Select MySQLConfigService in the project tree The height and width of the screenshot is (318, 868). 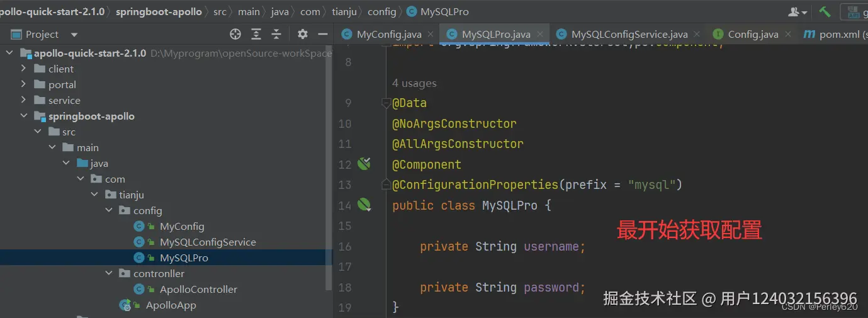pyautogui.click(x=208, y=242)
